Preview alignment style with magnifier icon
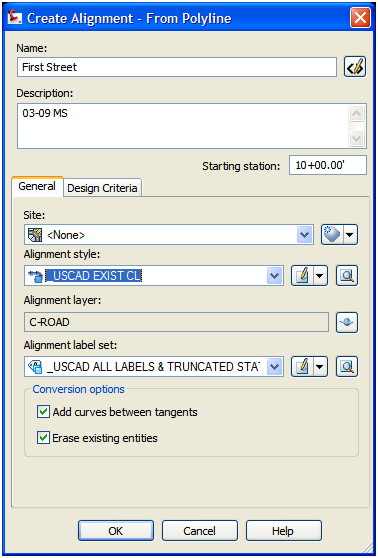The width and height of the screenshot is (378, 558). 347,275
